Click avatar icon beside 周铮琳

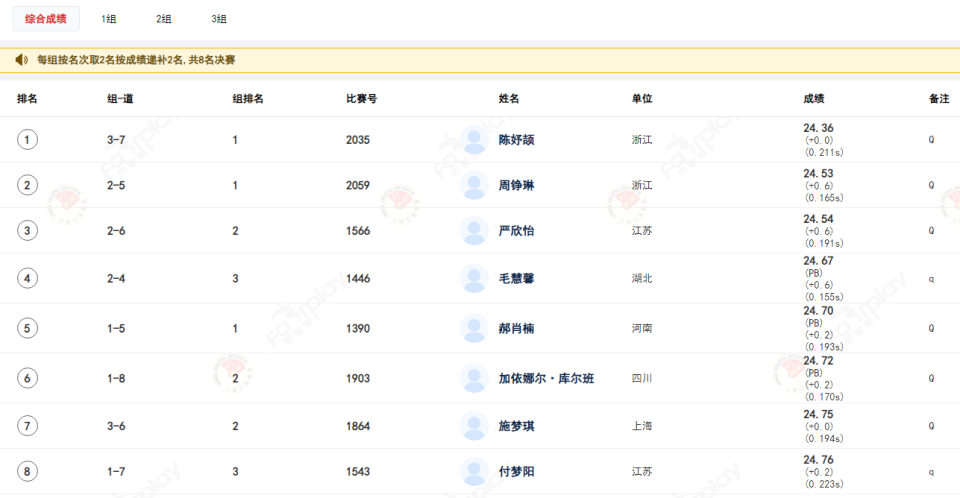coord(474,185)
